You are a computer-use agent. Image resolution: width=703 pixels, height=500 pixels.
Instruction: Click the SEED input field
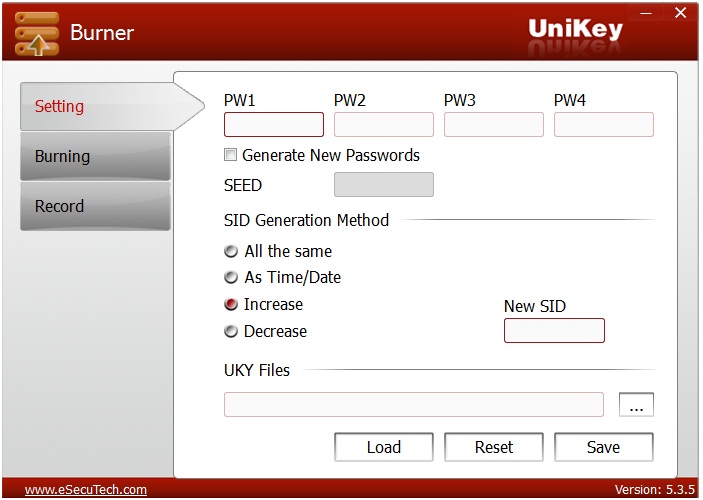384,184
